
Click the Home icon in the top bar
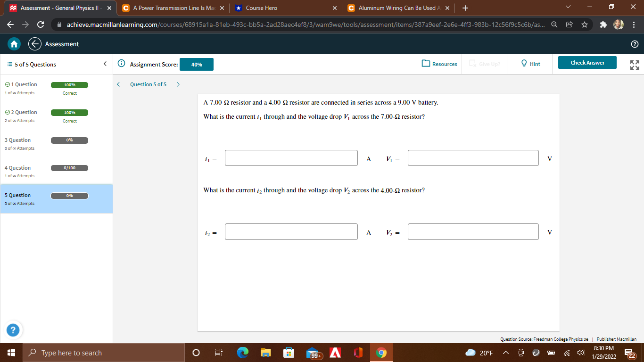coord(13,43)
